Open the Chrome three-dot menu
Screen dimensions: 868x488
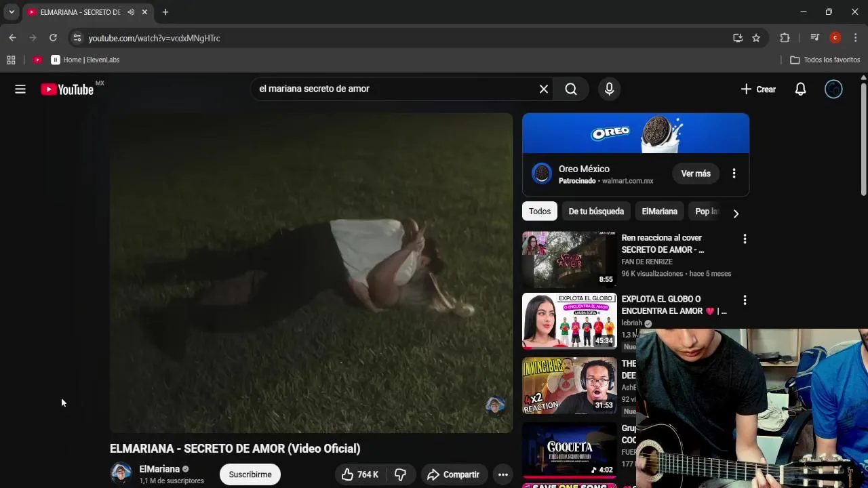(x=856, y=38)
